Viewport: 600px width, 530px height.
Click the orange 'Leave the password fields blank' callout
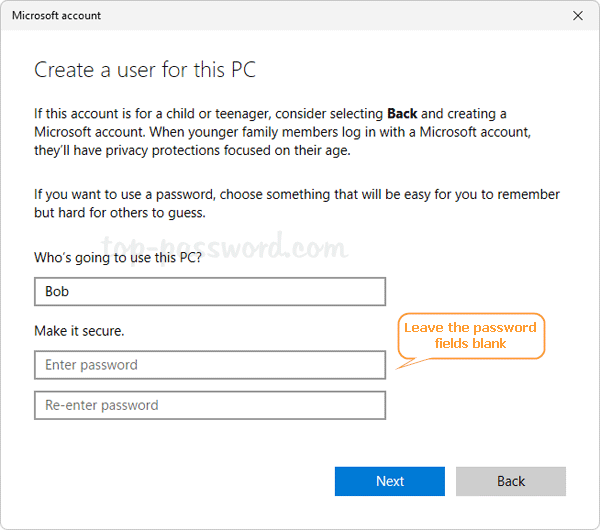[470, 336]
